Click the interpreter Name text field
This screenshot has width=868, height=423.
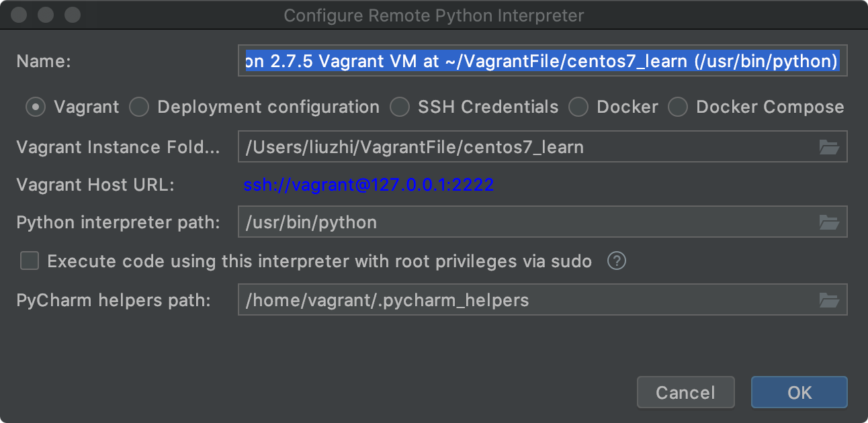541,62
